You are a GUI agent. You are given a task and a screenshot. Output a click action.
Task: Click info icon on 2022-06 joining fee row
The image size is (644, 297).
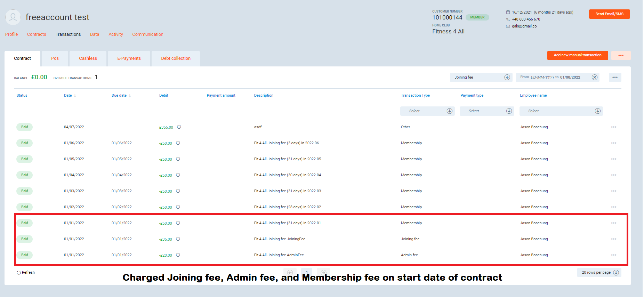178,143
